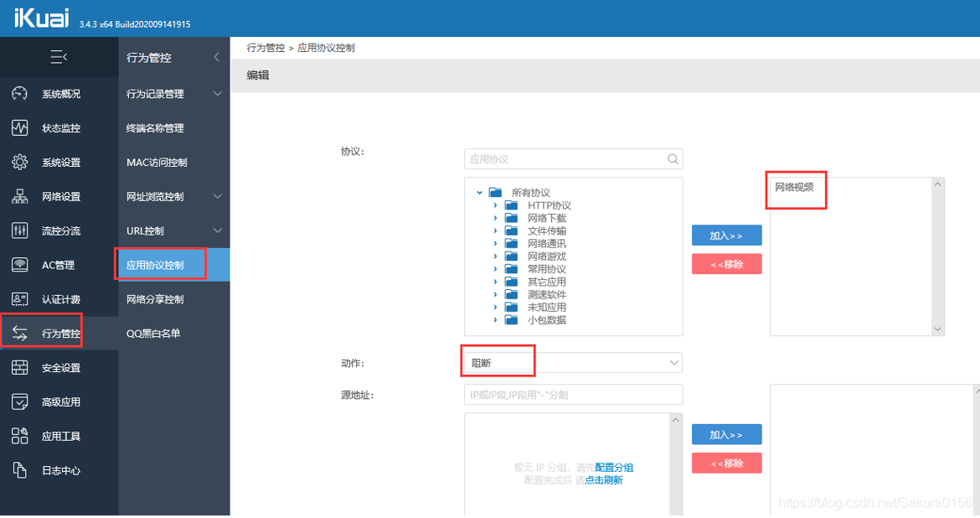Click selected protocols list scrollbar up arrow
The image size is (980, 518).
tap(937, 184)
